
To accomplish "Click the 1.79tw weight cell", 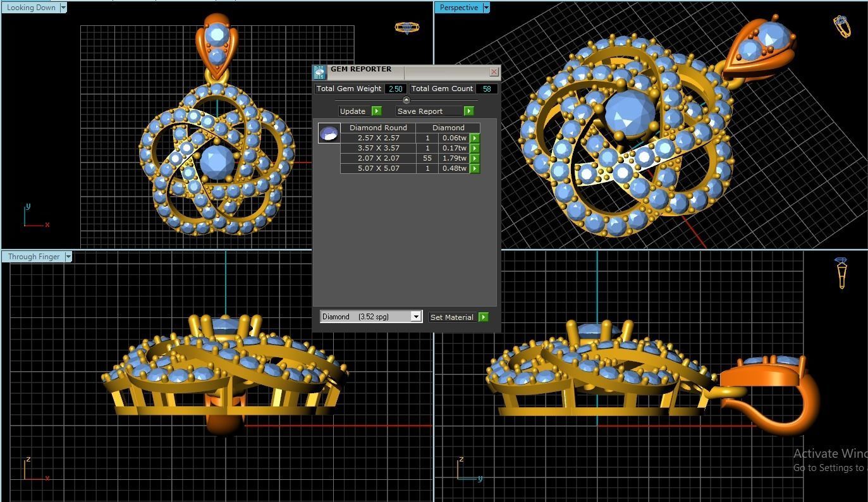I will pyautogui.click(x=454, y=158).
